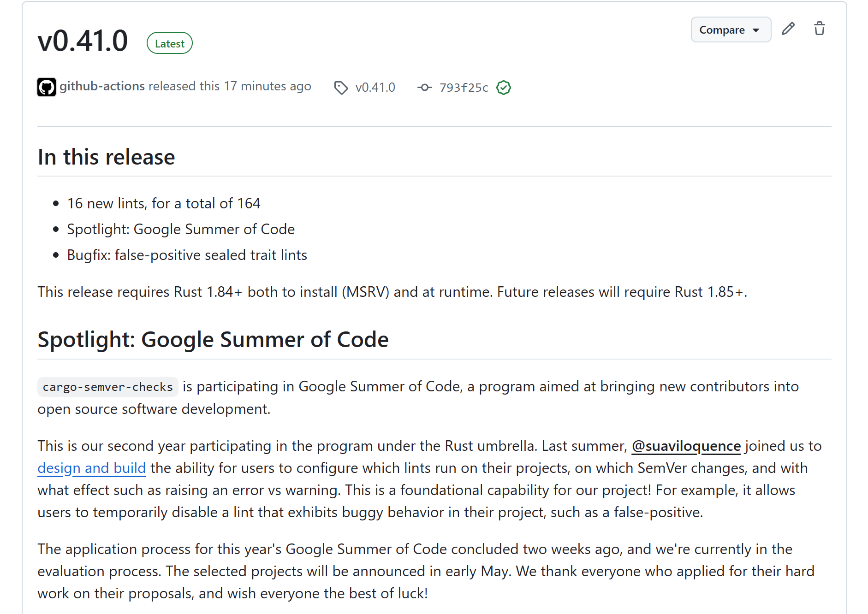Image resolution: width=868 pixels, height=614 pixels.
Task: Click the 'This release requires Rust 1.84+' sentence
Action: click(392, 292)
